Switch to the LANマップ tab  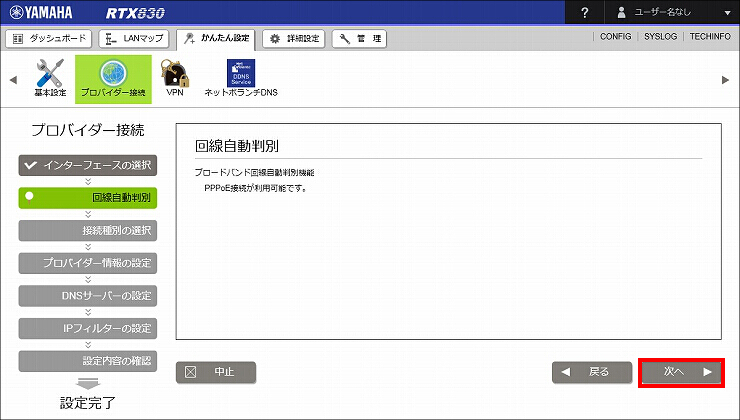(x=135, y=39)
